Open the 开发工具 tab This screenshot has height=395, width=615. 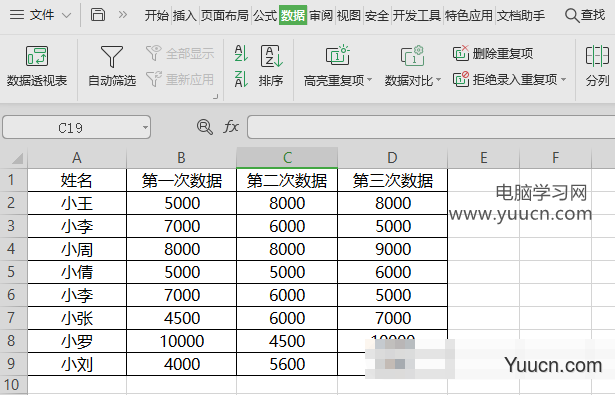(417, 16)
